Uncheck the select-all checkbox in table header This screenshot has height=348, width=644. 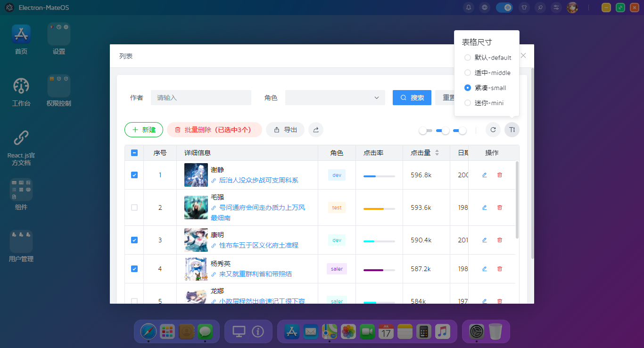coord(134,152)
